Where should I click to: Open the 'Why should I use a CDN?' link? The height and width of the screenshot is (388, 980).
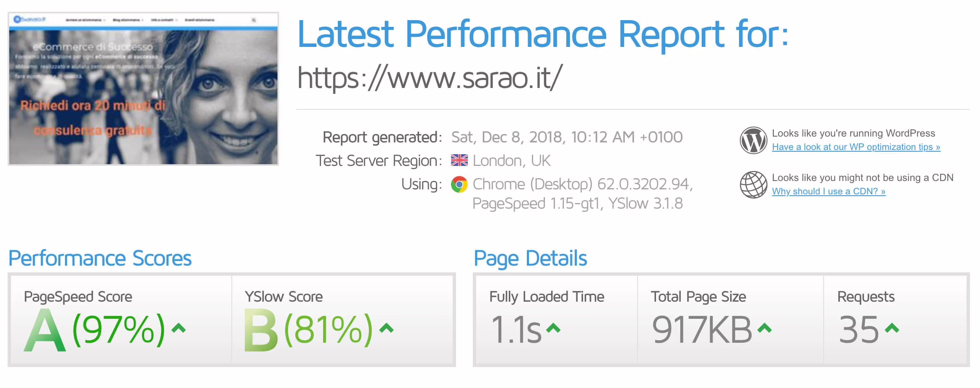coord(828,191)
